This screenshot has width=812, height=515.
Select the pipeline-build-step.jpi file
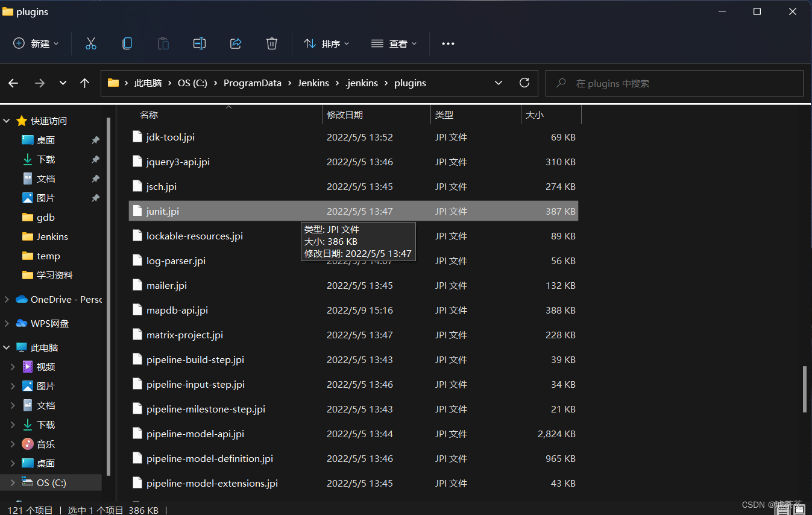coord(354,359)
